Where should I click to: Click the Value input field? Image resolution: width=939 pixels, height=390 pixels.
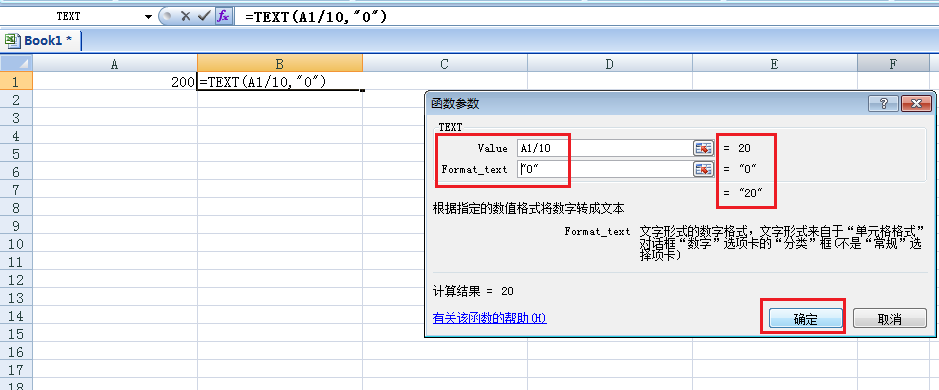[x=605, y=148]
